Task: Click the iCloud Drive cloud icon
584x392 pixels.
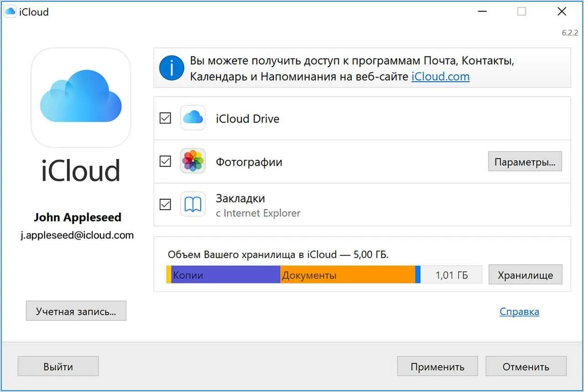Action: (x=193, y=118)
